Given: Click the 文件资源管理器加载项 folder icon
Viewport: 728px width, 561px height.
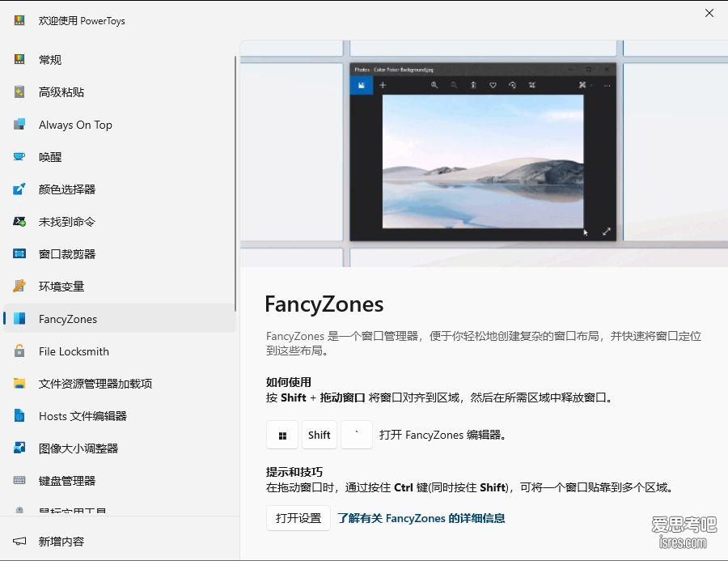Looking at the screenshot, I should [19, 383].
